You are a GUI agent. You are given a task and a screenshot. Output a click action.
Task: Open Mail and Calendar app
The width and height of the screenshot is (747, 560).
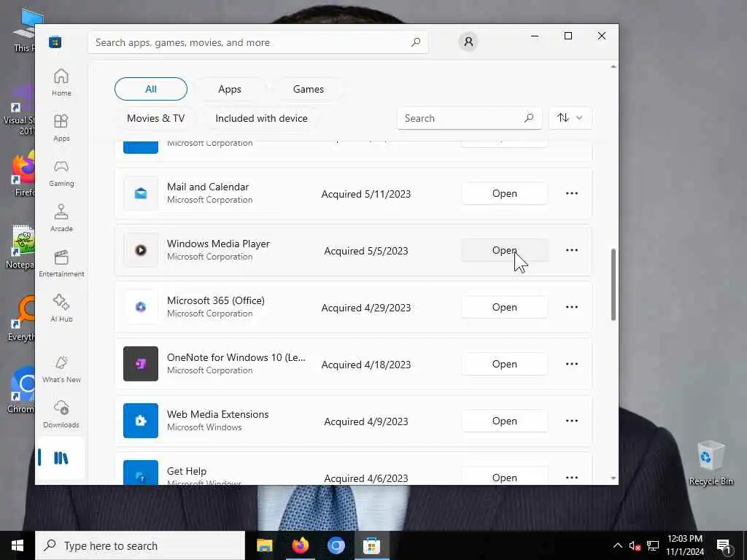pyautogui.click(x=505, y=193)
